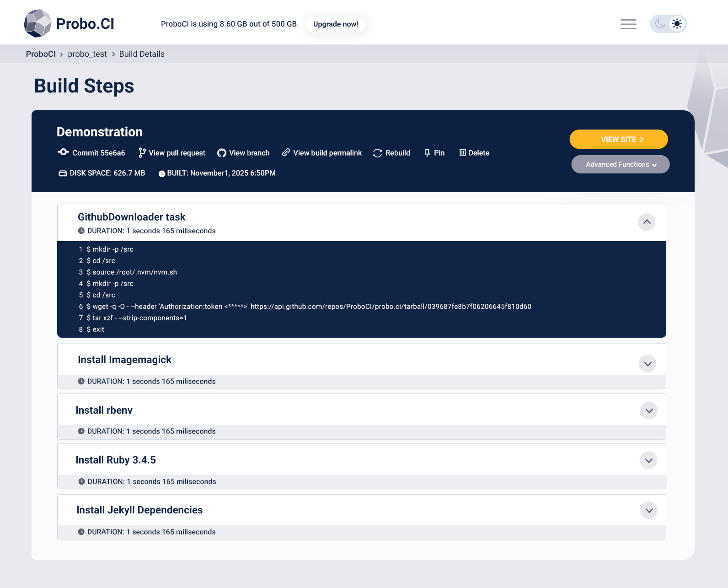The width and height of the screenshot is (728, 588).
Task: Go to ProboCI breadcrumb link
Action: click(x=41, y=54)
